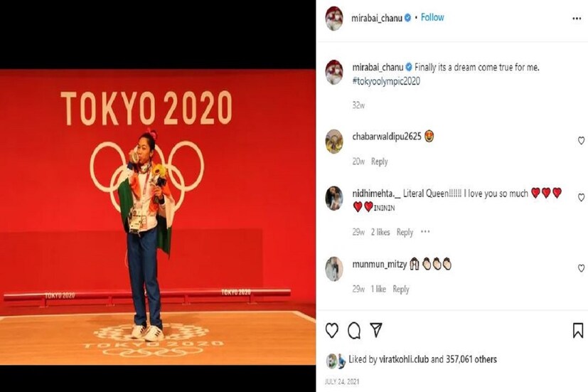Screen dimensions: 588x392
Task: Open more options on nidhimehta's comment
Action: pos(425,232)
